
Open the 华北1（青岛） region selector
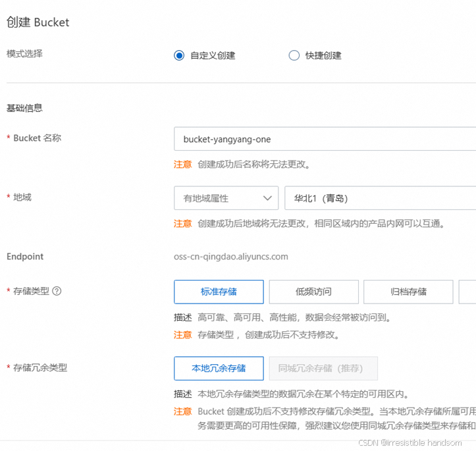(x=380, y=198)
